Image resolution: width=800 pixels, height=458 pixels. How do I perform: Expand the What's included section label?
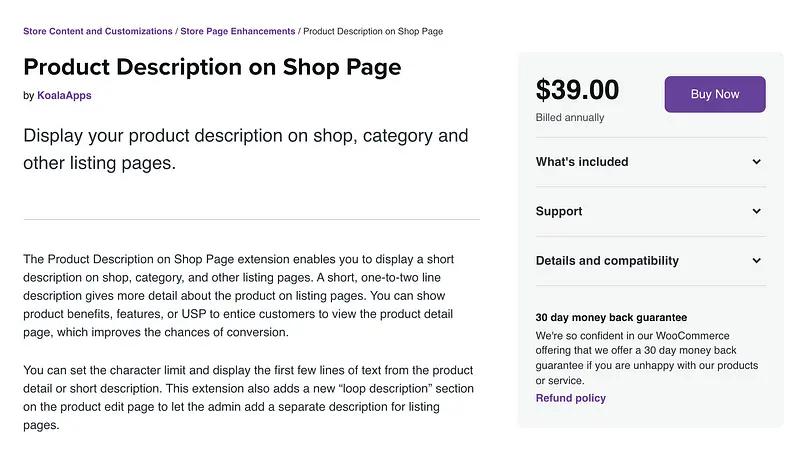tap(582, 162)
